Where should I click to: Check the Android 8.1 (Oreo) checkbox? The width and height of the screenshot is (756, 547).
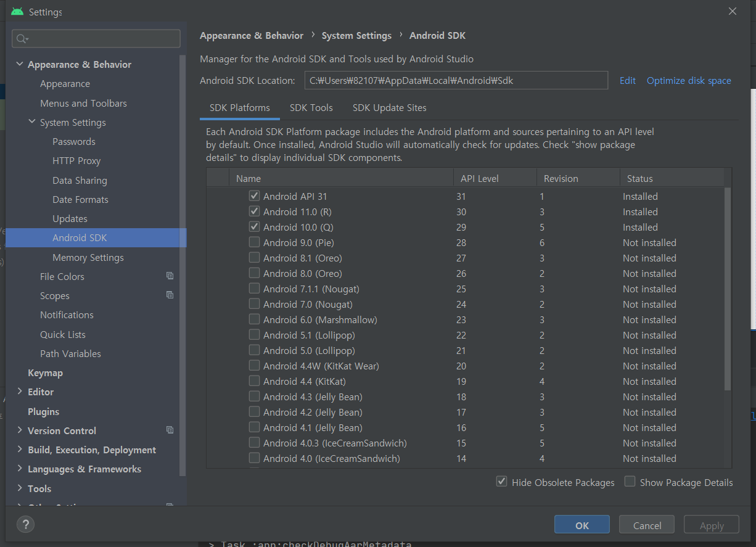click(254, 258)
